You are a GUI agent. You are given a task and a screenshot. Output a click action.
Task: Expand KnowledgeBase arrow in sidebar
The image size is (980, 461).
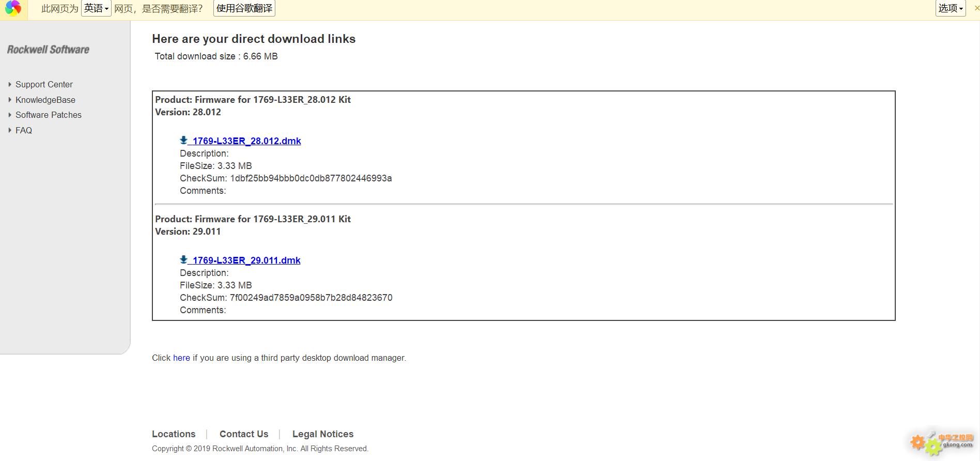10,100
